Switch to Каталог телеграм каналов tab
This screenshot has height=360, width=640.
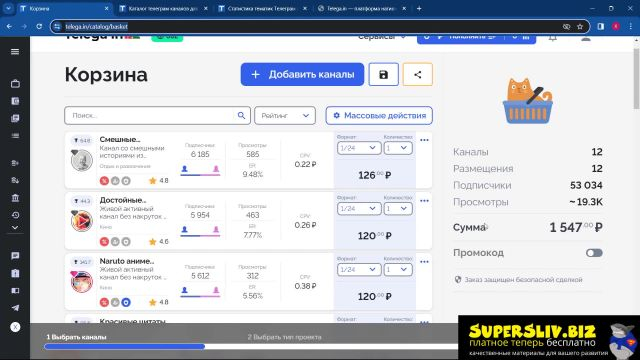click(x=163, y=8)
